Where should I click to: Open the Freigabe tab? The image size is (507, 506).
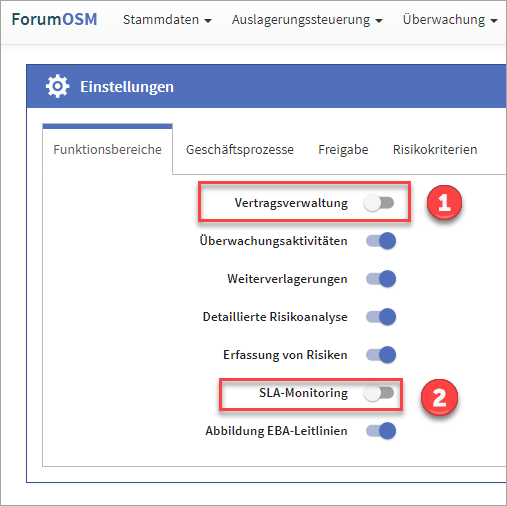click(343, 149)
